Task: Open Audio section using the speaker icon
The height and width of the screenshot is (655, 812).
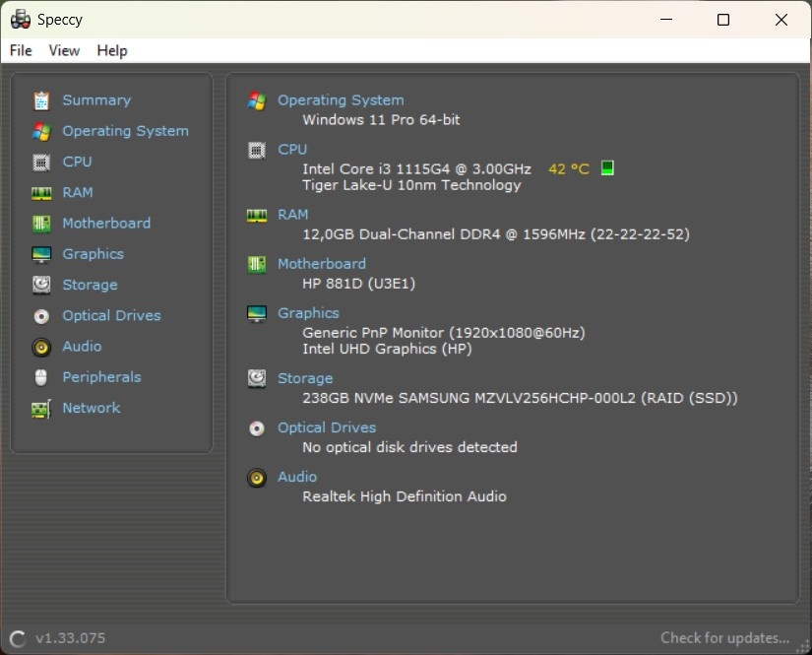Action: tap(40, 346)
